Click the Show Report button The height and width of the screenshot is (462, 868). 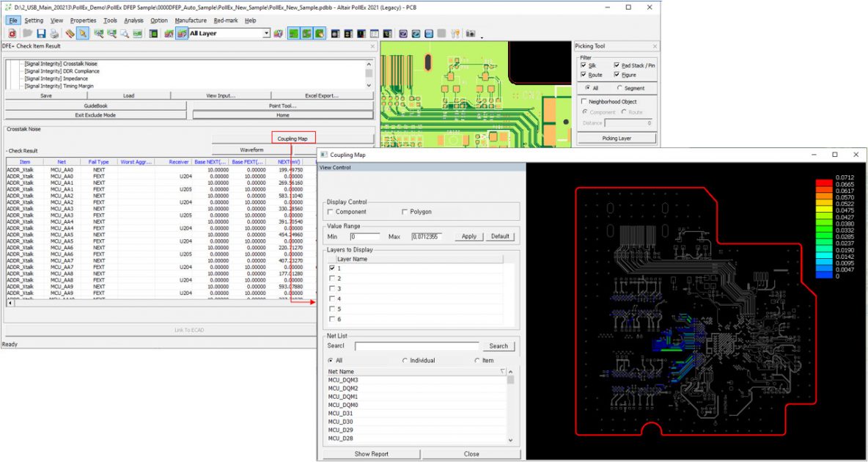(372, 454)
